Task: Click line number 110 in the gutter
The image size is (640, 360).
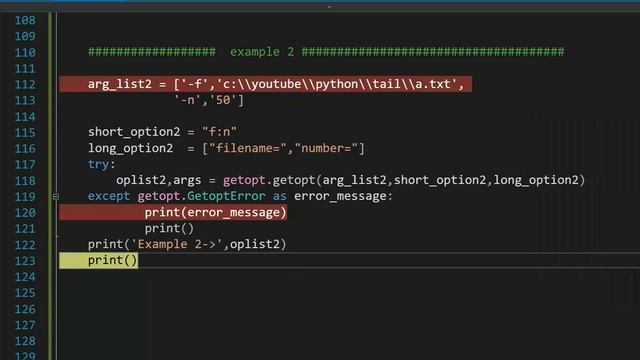Action: (25, 53)
